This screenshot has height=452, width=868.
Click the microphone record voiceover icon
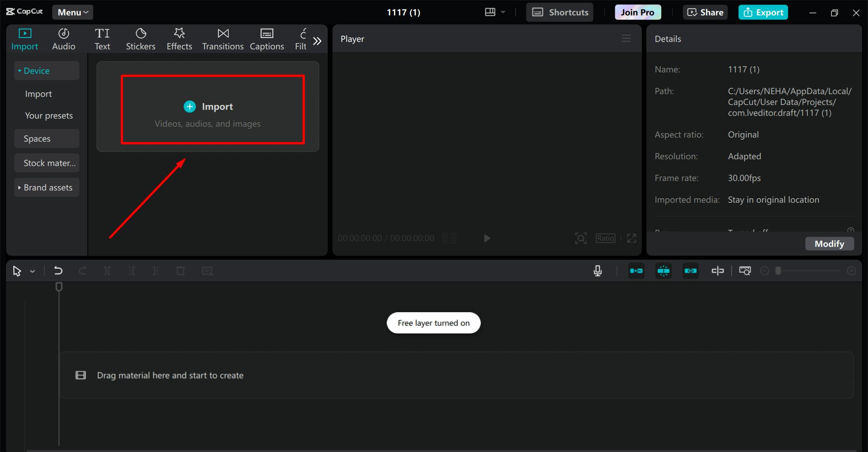(x=598, y=271)
